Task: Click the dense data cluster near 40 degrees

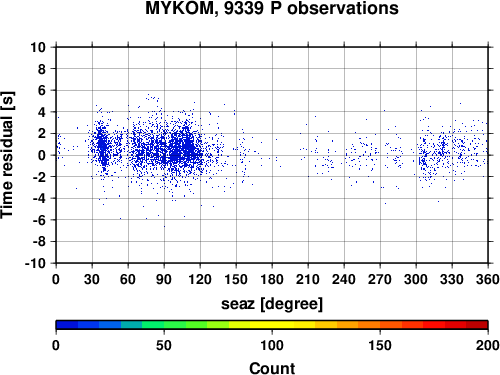Action: 103,147
